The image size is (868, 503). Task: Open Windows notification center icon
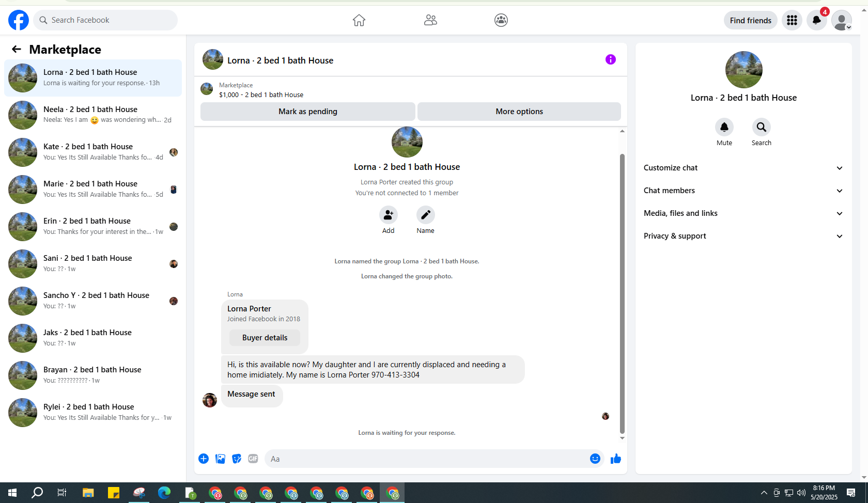click(x=851, y=493)
